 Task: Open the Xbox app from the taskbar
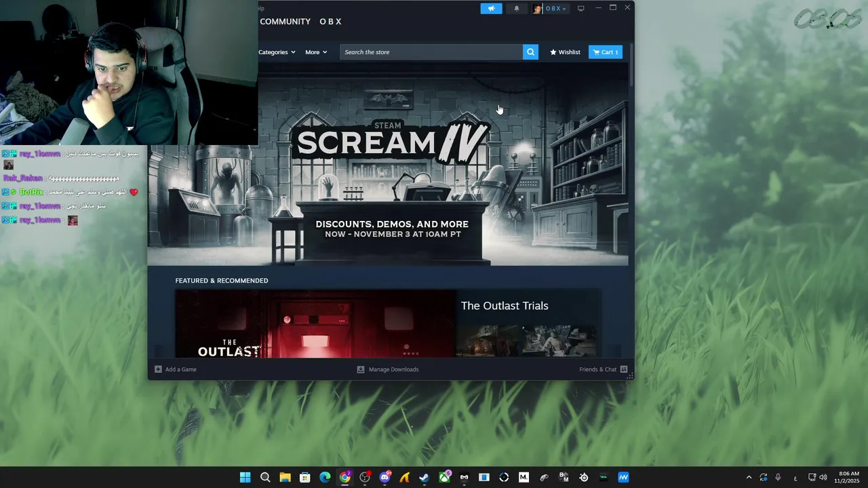444,477
